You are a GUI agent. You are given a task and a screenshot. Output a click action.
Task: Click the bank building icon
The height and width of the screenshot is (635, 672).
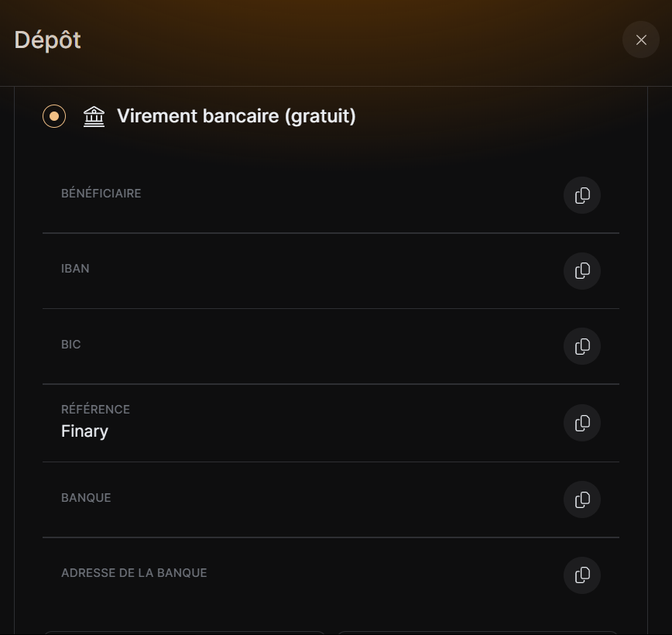coord(94,117)
